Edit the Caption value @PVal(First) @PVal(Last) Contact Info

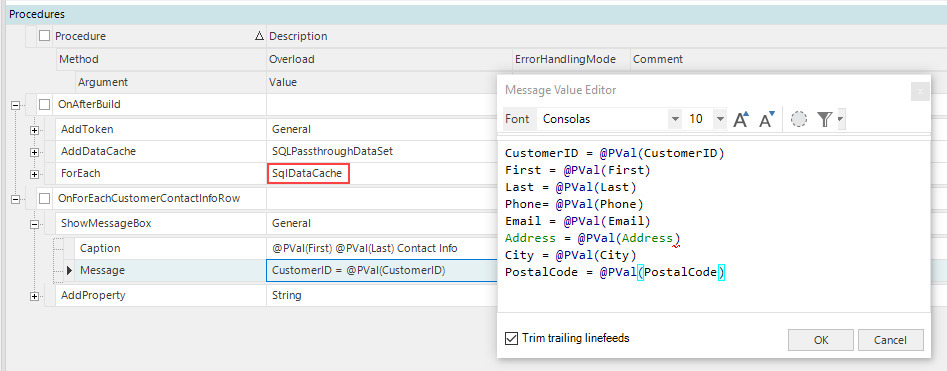pos(382,248)
